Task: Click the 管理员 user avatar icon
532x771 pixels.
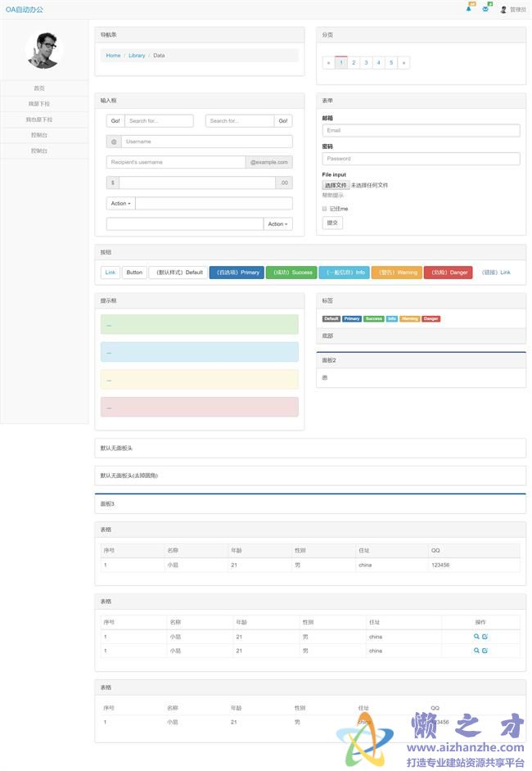Action: pos(503,10)
